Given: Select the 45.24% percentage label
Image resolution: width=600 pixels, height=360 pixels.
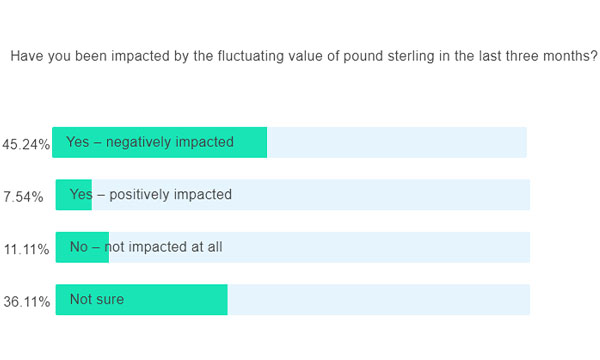Looking at the screenshot, I should 26,145.
